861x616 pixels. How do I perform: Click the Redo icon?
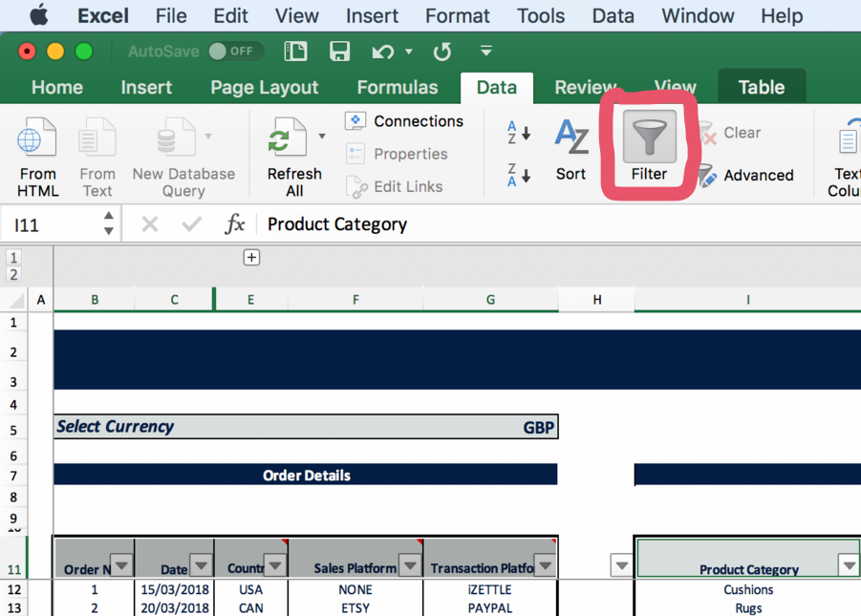click(x=442, y=52)
